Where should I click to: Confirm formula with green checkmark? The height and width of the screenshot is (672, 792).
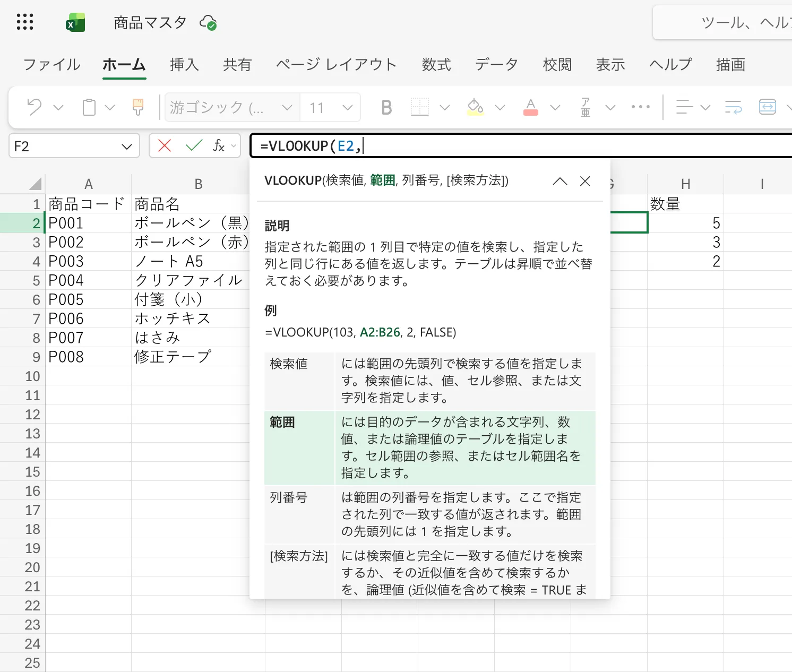tap(194, 145)
